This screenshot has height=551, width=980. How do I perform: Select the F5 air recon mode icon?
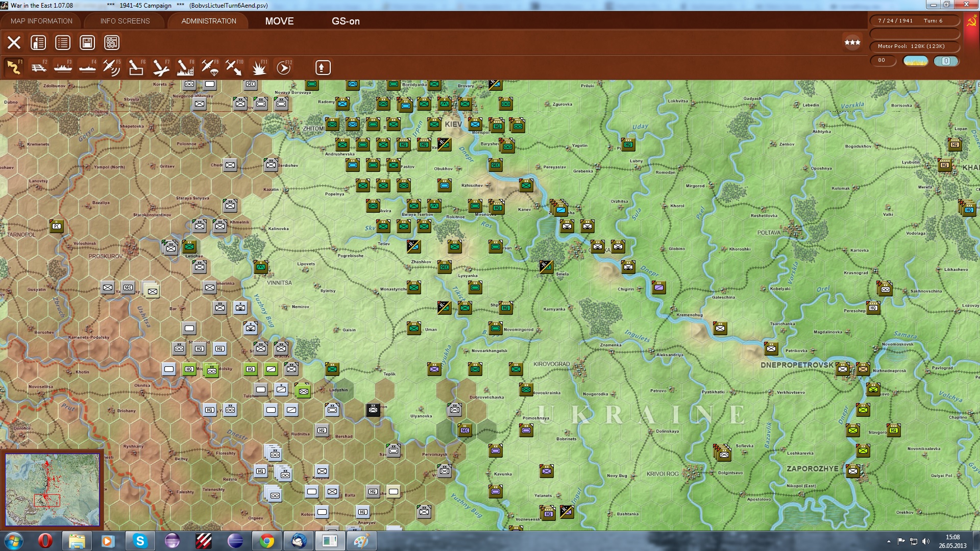point(112,67)
